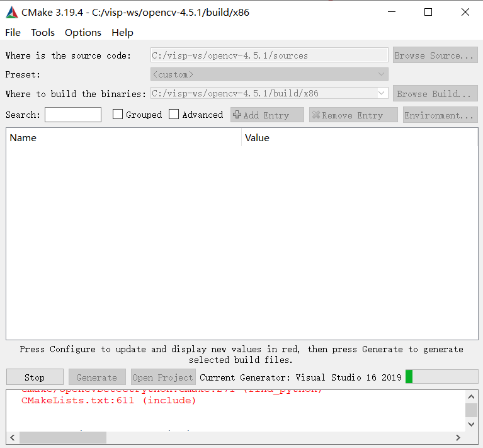The width and height of the screenshot is (483, 448).
Task: Expand the build binaries path dropdown arrow
Action: (382, 93)
